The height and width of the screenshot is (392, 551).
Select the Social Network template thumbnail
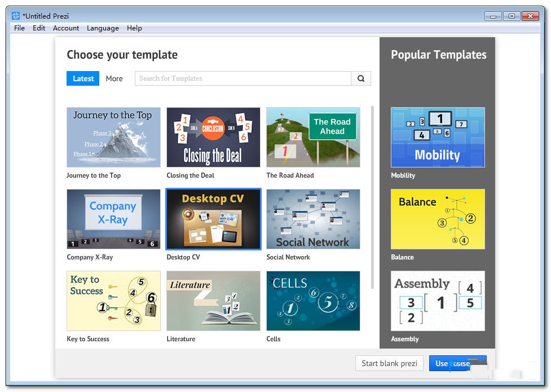tap(313, 219)
